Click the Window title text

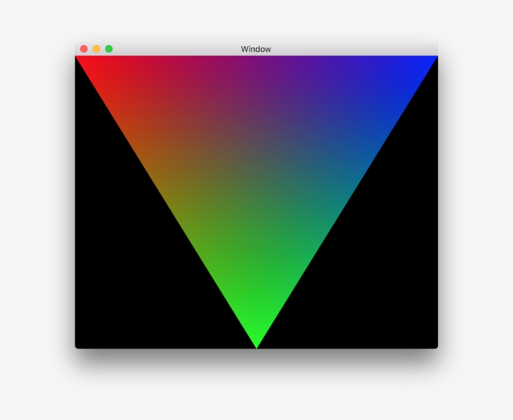coord(257,48)
